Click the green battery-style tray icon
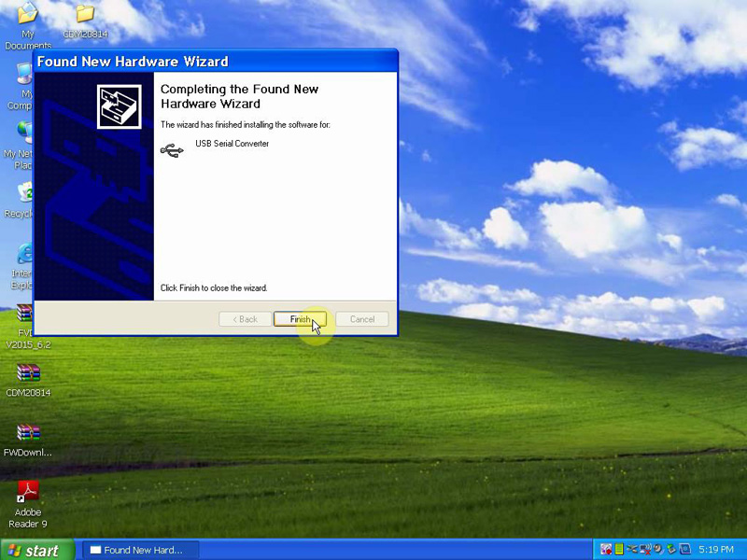This screenshot has height=560, width=747. [x=619, y=550]
